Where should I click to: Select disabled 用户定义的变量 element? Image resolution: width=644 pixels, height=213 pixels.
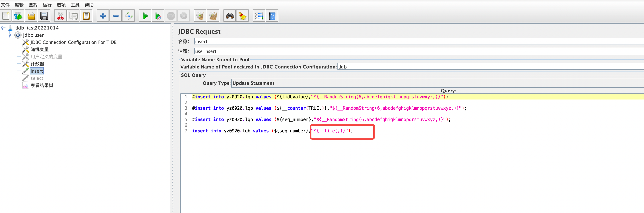46,57
